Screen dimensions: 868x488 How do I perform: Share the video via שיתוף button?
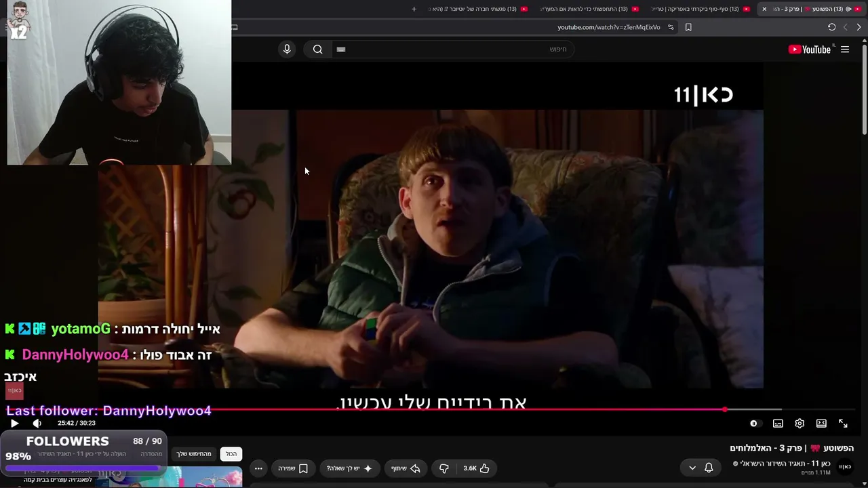pyautogui.click(x=406, y=468)
